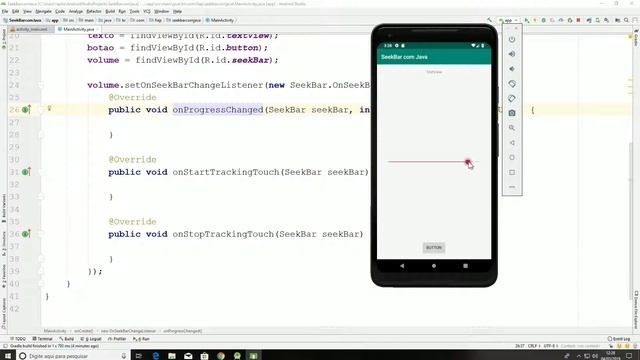This screenshot has width=640, height=360.
Task: Open the Navigate menu
Action: 43,11
